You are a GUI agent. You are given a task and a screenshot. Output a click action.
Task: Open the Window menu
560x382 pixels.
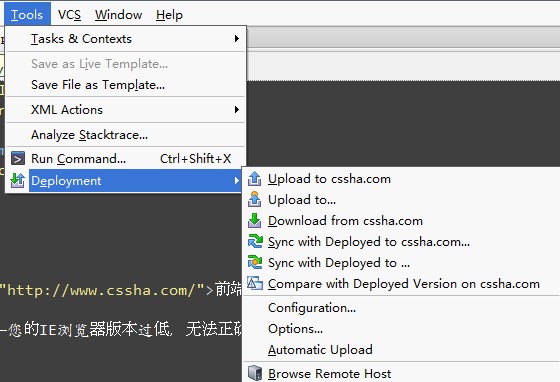[118, 15]
